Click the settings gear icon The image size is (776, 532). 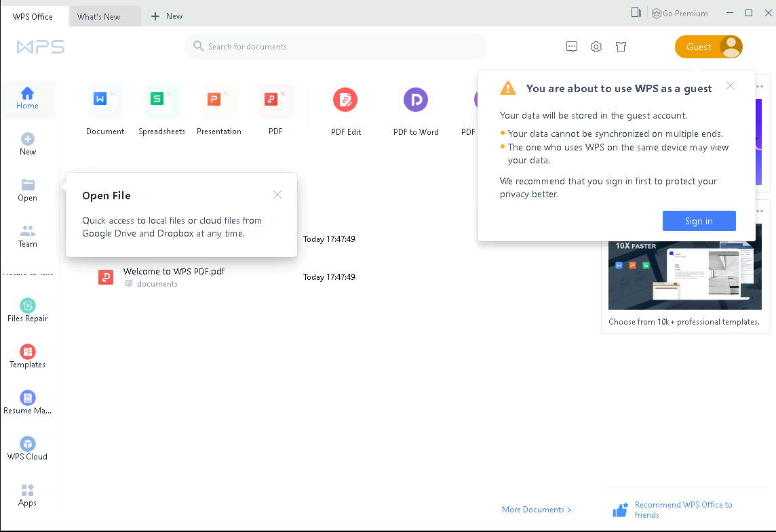[596, 47]
